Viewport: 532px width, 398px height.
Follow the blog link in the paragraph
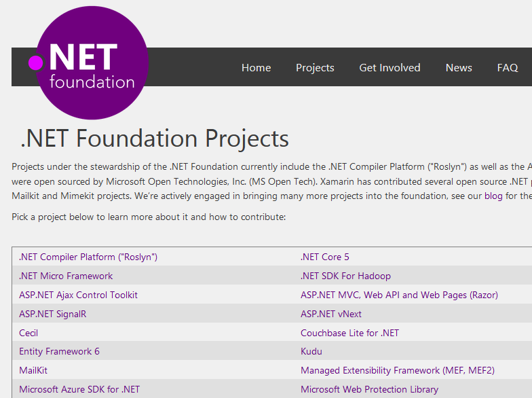pyautogui.click(x=493, y=196)
